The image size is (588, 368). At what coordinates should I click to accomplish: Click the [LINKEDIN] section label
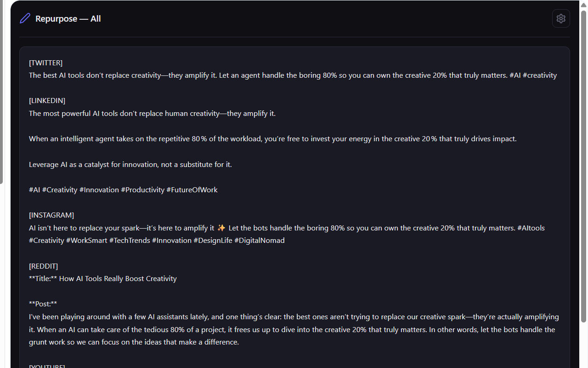(47, 100)
